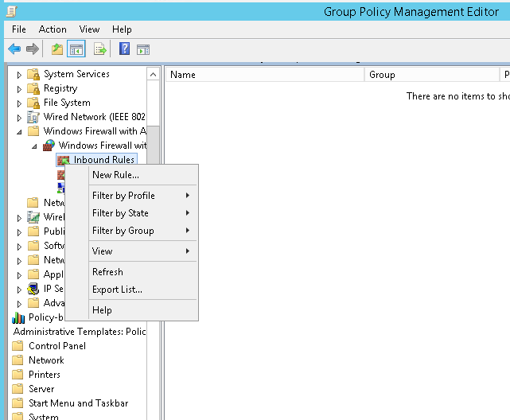
Task: Choose Export List... from context menu
Action: pyautogui.click(x=142, y=290)
